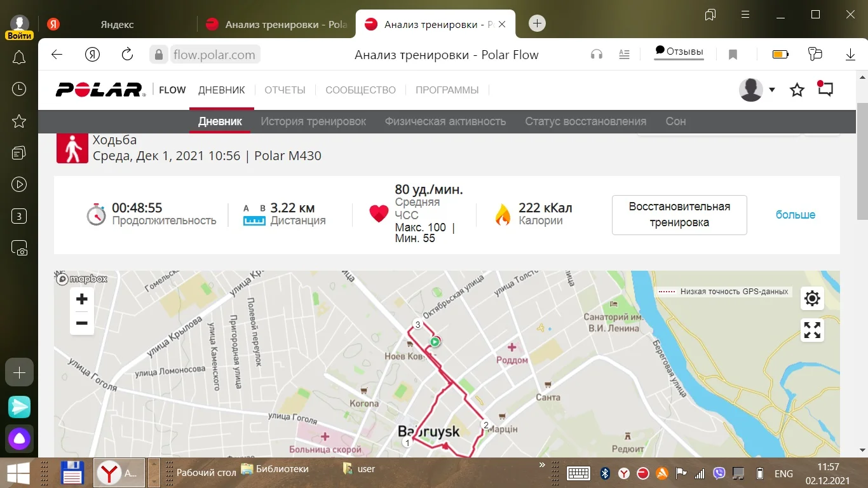Click the page vertical scrollbar thumb
The height and width of the screenshot is (488, 868).
[862, 161]
